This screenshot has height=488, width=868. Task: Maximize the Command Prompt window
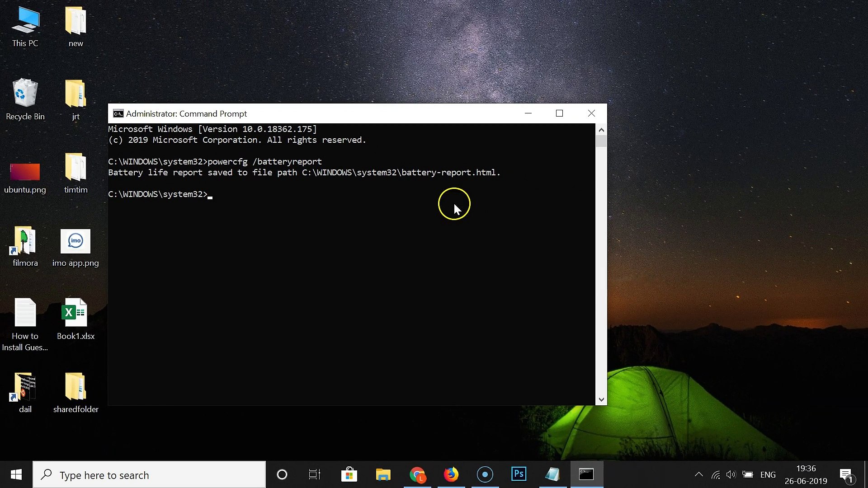click(560, 113)
